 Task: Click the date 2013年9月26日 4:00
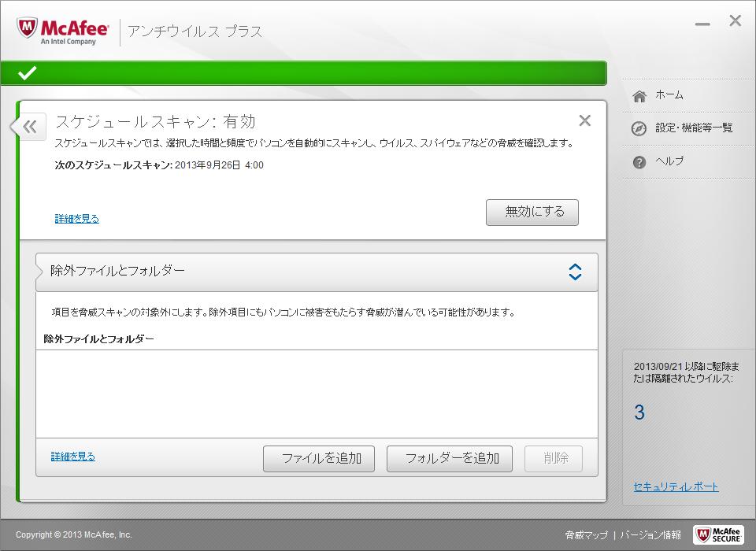219,165
